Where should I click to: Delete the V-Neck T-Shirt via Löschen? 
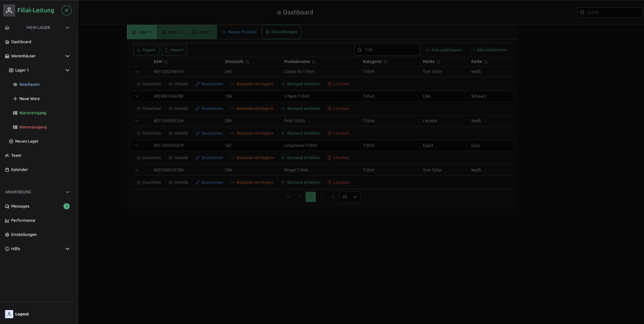click(338, 109)
